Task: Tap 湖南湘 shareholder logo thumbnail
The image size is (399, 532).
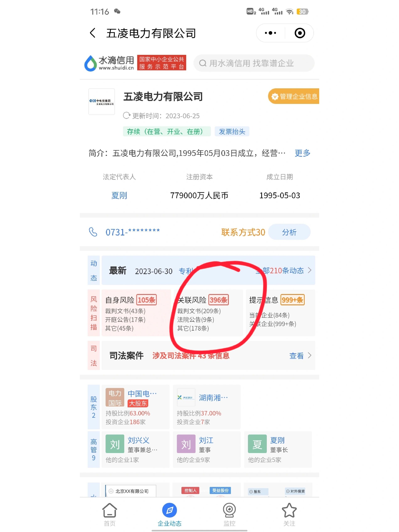Action: (186, 398)
